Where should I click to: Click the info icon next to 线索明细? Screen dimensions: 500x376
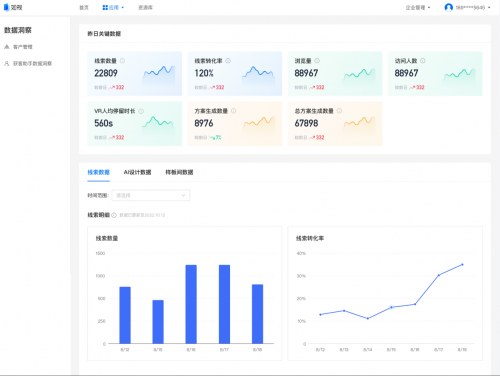click(114, 215)
